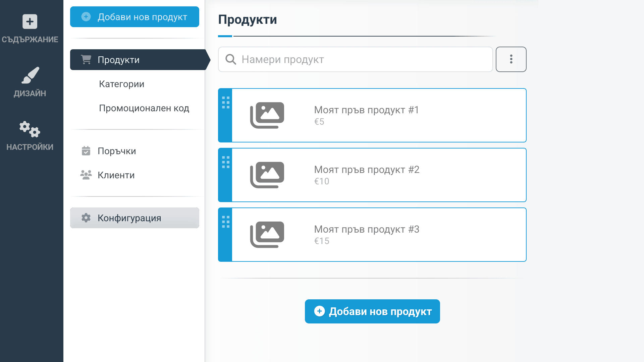Click bottom Добави нов продукт button
644x362 pixels.
coord(372,311)
